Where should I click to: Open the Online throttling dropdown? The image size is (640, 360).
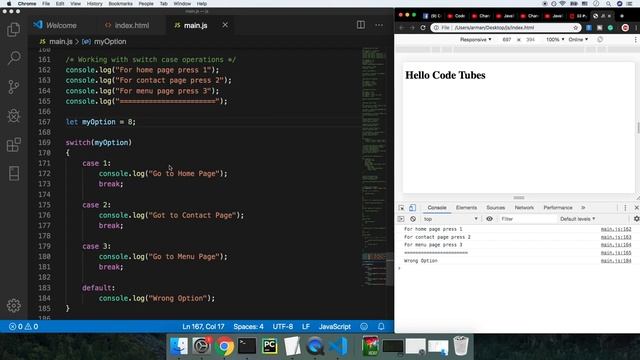click(x=578, y=40)
